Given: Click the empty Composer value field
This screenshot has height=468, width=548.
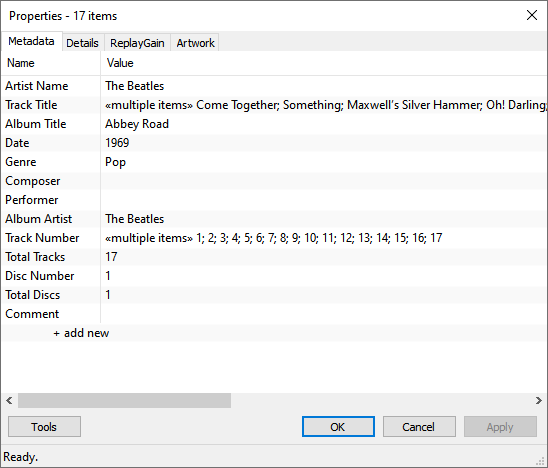Looking at the screenshot, I should 324,181.
